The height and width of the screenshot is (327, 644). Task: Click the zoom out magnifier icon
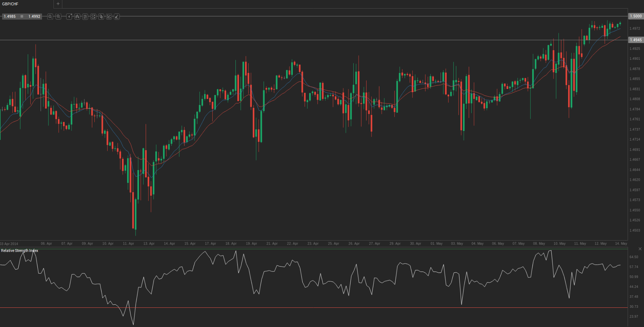click(x=50, y=17)
